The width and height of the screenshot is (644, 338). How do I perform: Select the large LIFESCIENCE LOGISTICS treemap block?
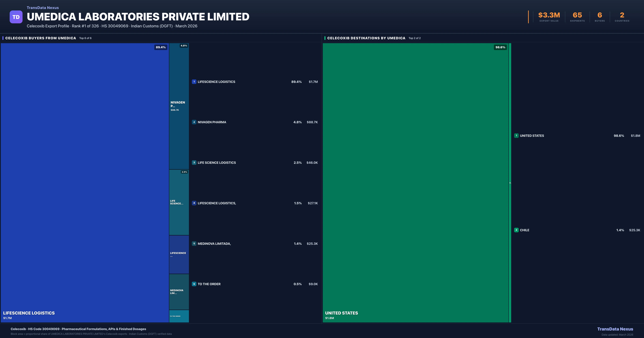(x=85, y=183)
